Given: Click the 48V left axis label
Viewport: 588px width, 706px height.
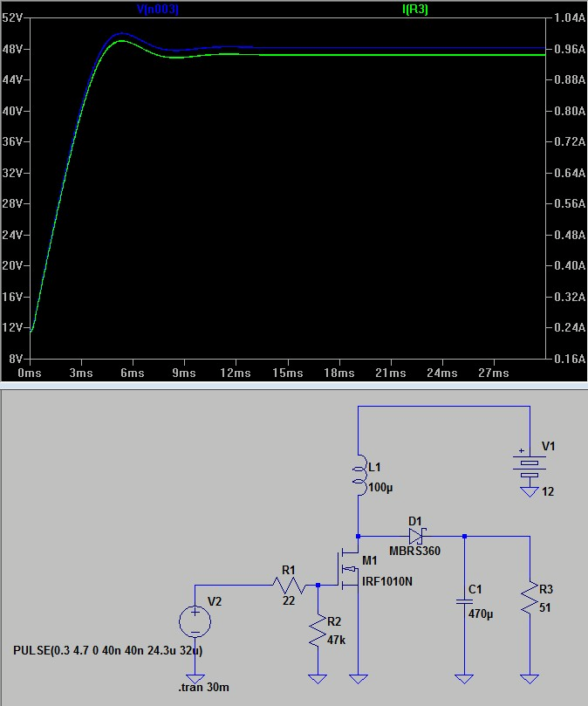Looking at the screenshot, I should 12,49.
